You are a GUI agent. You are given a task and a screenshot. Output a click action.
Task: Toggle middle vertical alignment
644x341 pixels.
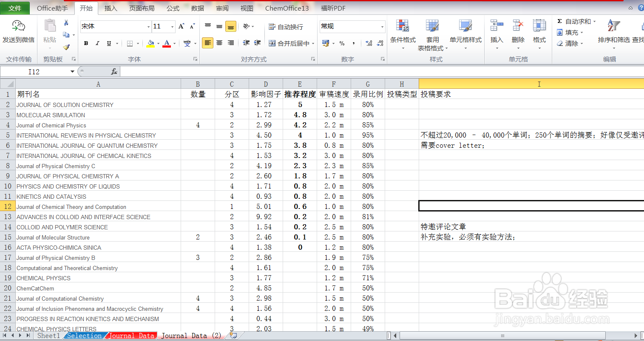click(x=219, y=26)
